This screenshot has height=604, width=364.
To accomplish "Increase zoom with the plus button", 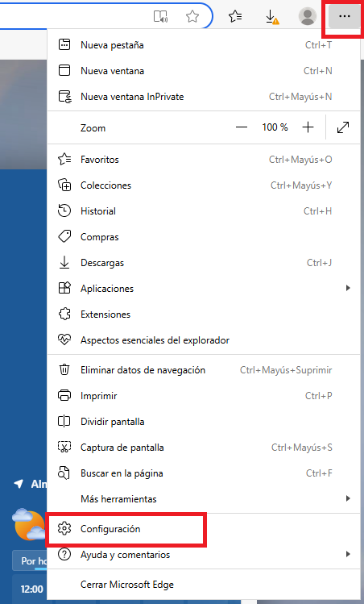I will click(x=308, y=127).
